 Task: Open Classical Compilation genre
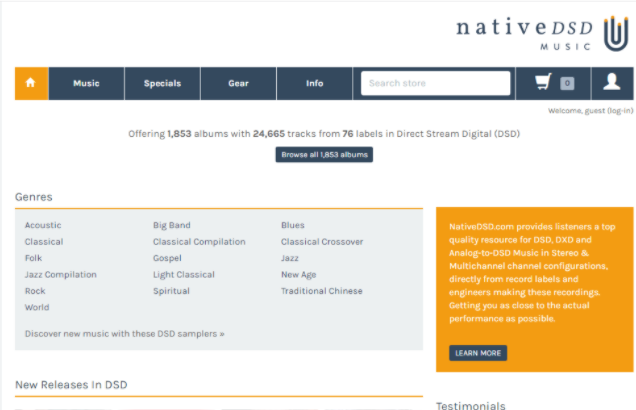199,242
